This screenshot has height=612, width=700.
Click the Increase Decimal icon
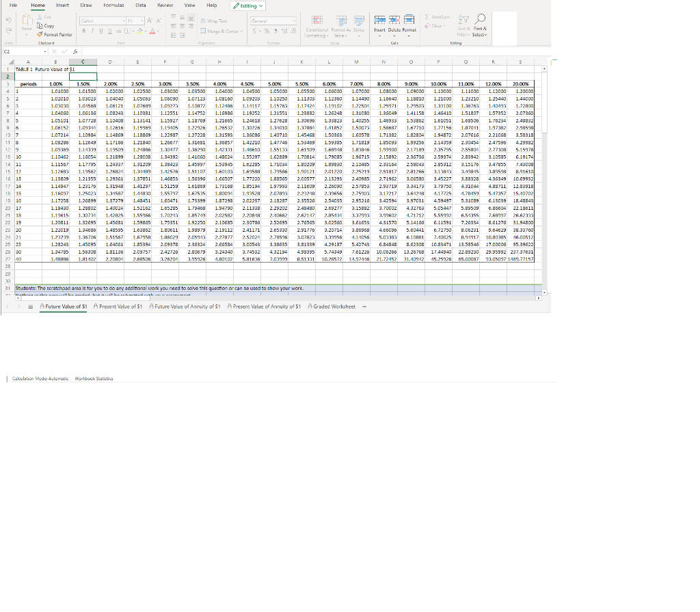point(283,31)
